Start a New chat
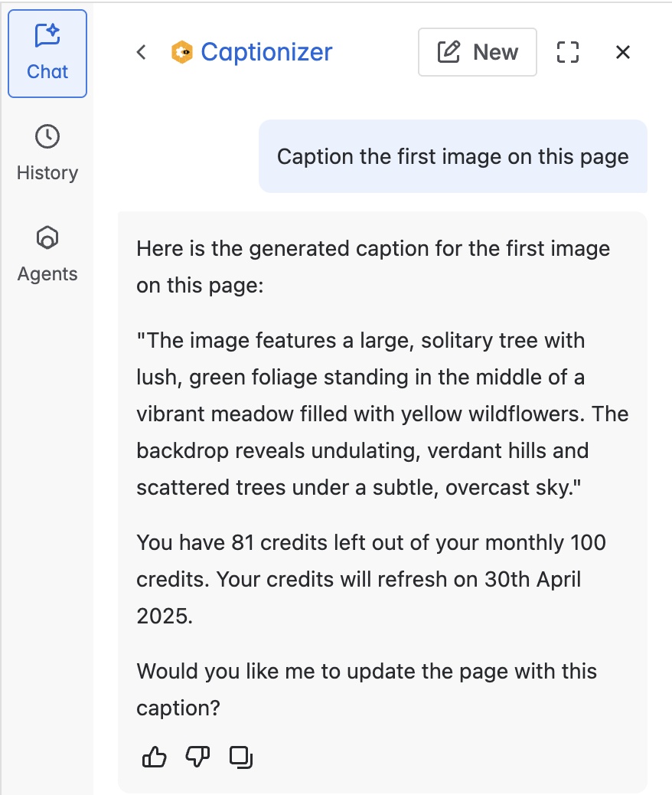This screenshot has height=795, width=672. (477, 52)
